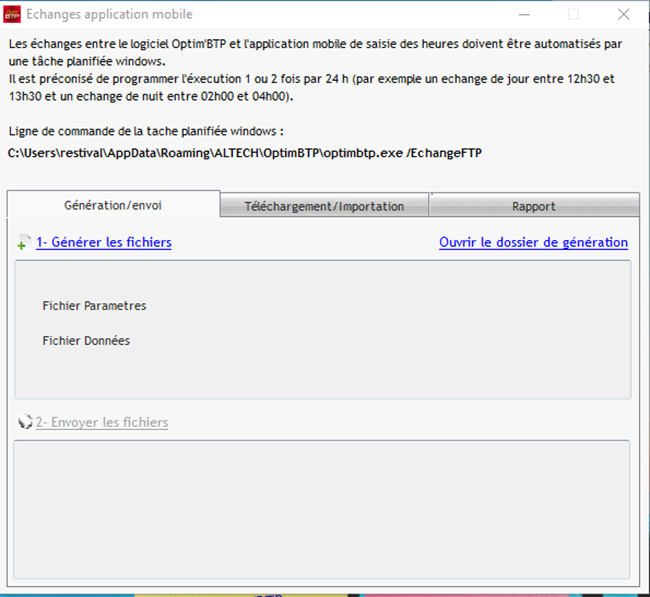
Task: Open the generation folder via 'Ouvrir le dossier' link
Action: point(533,242)
